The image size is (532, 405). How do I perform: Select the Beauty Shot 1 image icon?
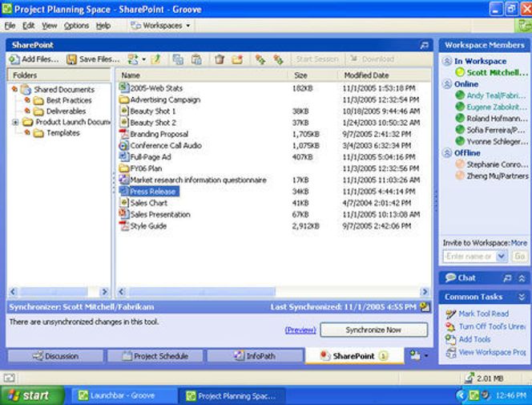124,111
